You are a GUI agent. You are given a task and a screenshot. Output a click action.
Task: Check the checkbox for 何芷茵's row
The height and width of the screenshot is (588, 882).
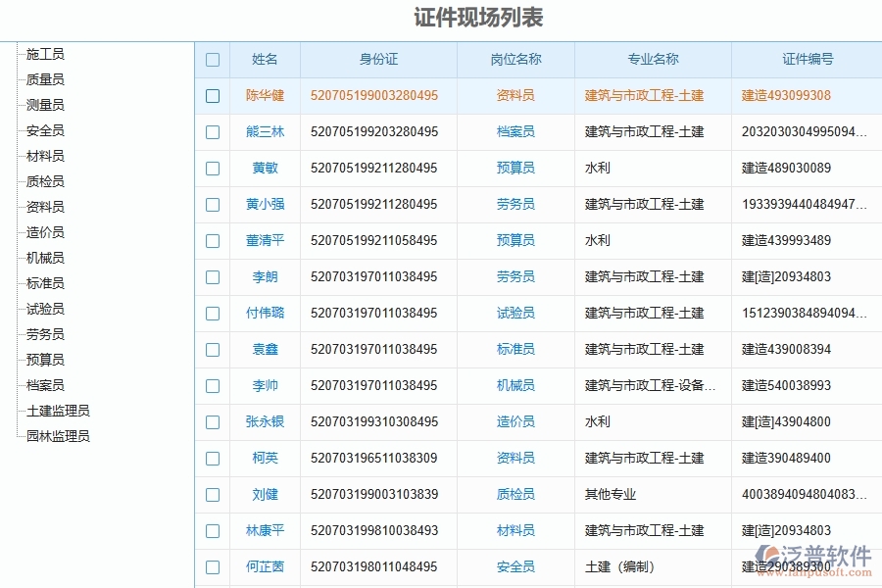(213, 566)
